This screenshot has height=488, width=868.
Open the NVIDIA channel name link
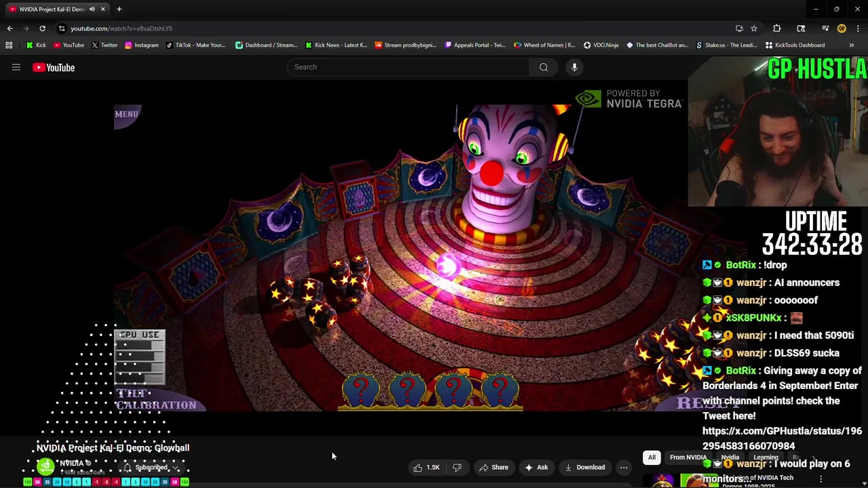(x=71, y=464)
